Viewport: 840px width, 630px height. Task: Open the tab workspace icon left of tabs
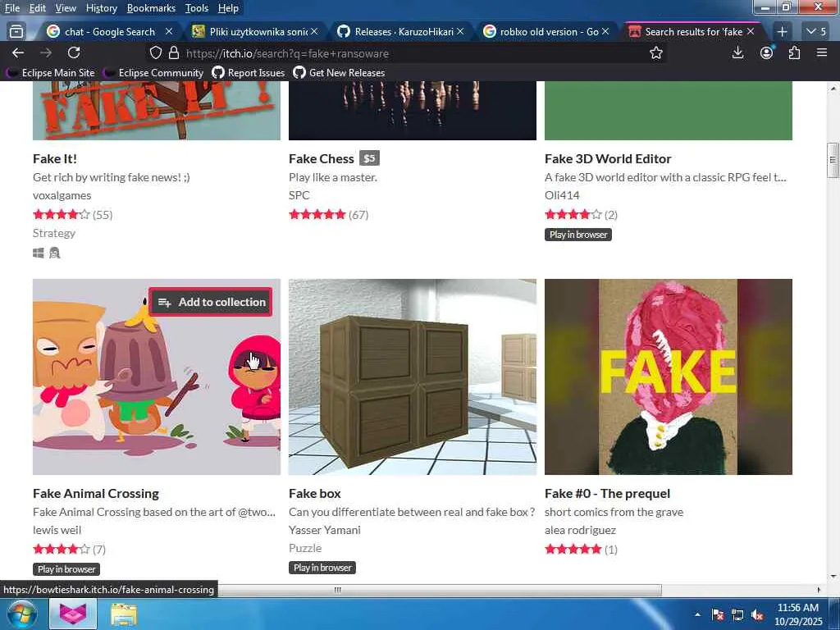[x=16, y=32]
